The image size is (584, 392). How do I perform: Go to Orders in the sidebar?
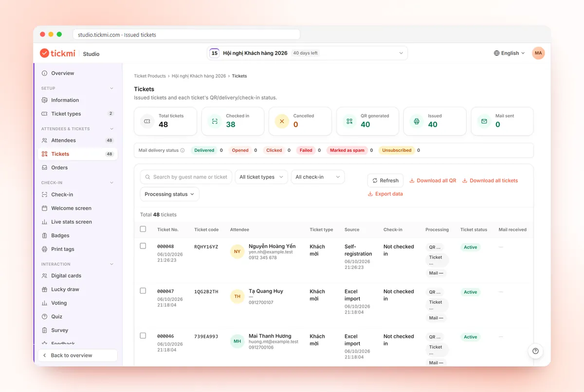(x=77, y=167)
